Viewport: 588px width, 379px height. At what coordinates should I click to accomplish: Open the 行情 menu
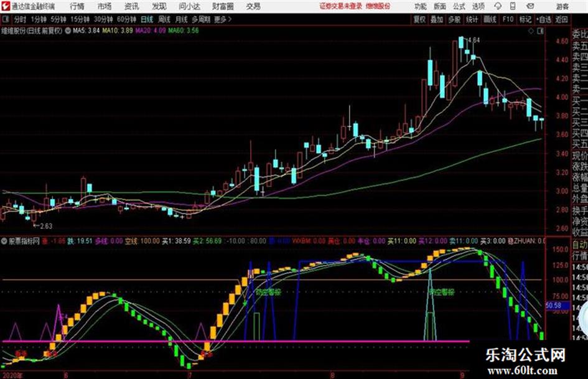tap(77, 6)
